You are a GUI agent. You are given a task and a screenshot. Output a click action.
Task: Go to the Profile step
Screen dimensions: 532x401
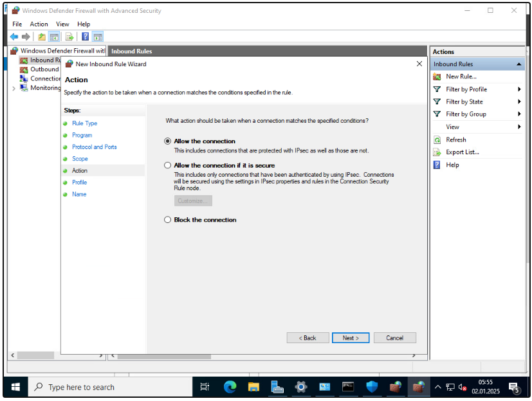point(79,183)
